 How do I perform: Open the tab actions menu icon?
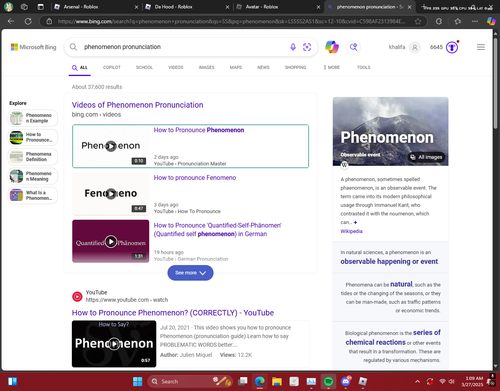(41, 7)
